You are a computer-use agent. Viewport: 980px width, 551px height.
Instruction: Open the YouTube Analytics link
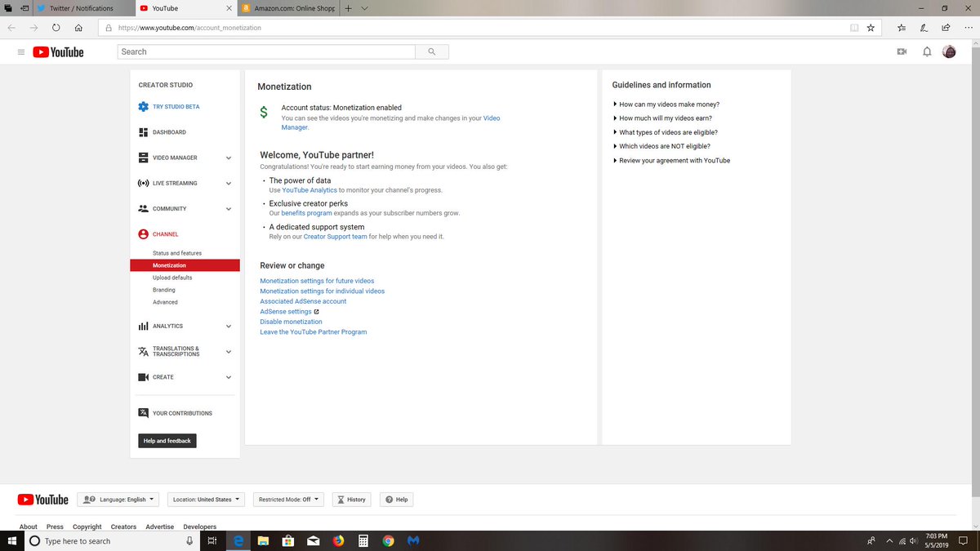[310, 190]
